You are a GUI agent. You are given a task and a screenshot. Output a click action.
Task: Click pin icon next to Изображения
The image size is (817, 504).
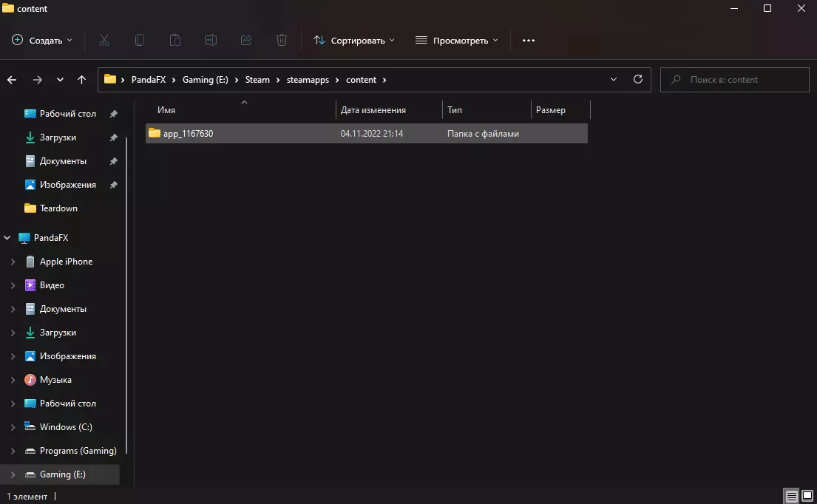pyautogui.click(x=114, y=185)
